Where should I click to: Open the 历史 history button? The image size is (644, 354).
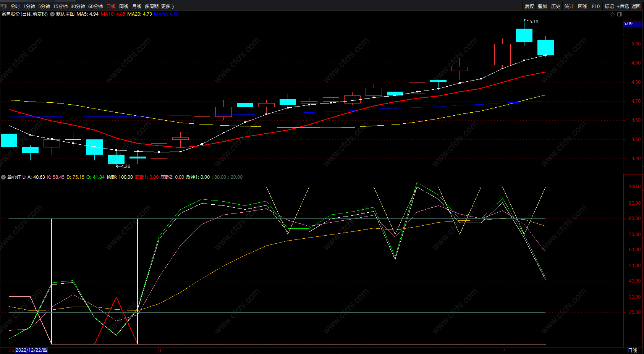[x=556, y=6]
